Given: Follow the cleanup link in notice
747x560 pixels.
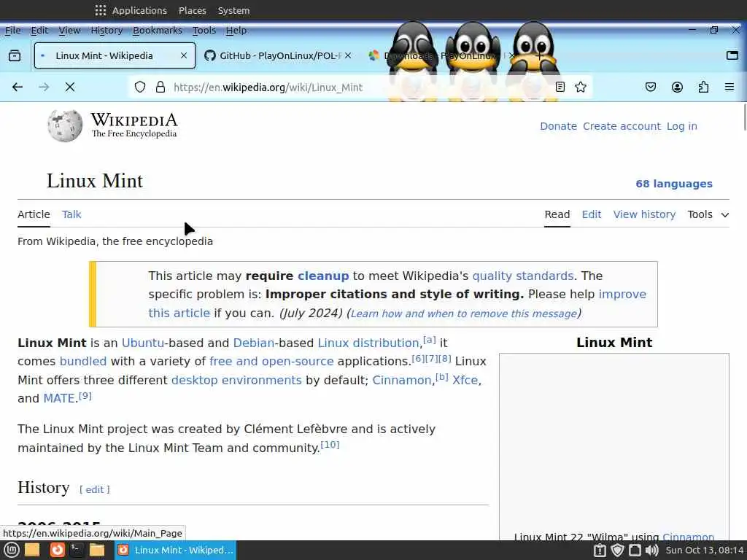Looking at the screenshot, I should 323,276.
